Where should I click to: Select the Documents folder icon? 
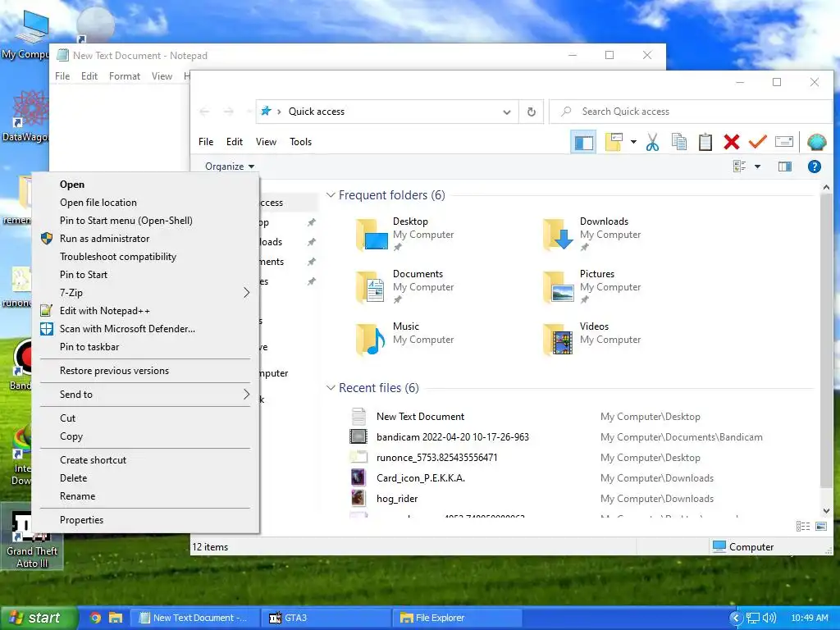click(x=372, y=287)
